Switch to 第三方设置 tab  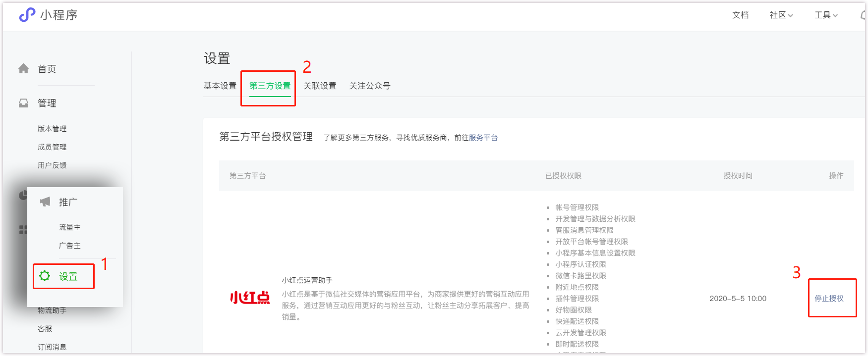pos(270,86)
